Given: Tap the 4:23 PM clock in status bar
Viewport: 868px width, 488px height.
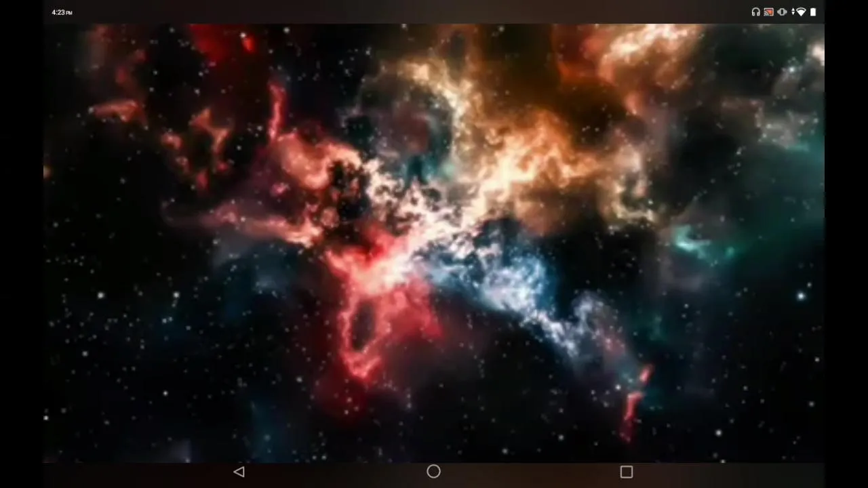Looking at the screenshot, I should point(62,12).
